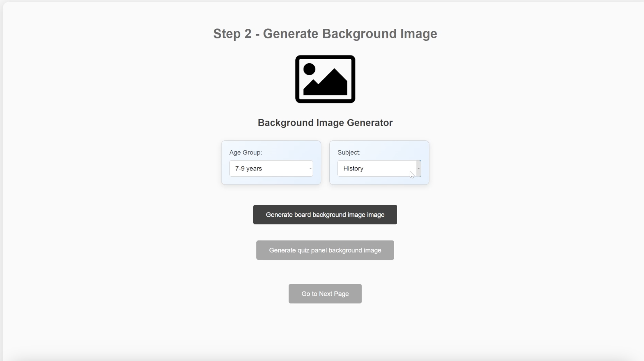644x361 pixels.
Task: Open the Age Group dropdown
Action: click(x=271, y=168)
